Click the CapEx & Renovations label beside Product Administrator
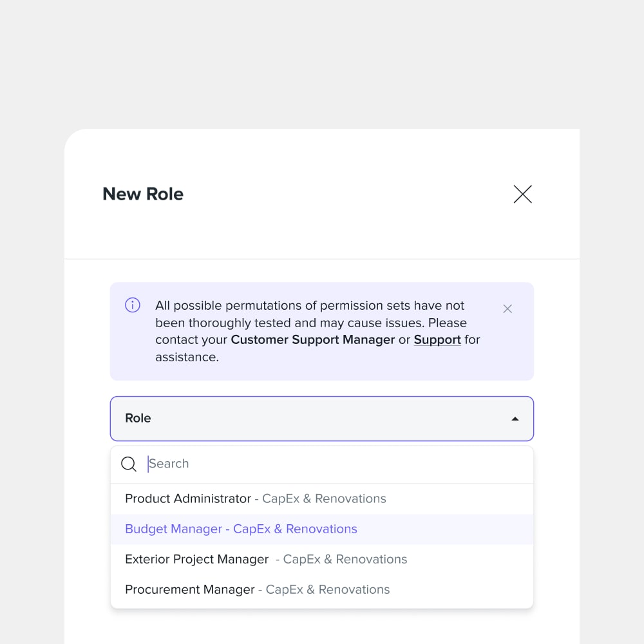Image resolution: width=644 pixels, height=644 pixels. (324, 498)
